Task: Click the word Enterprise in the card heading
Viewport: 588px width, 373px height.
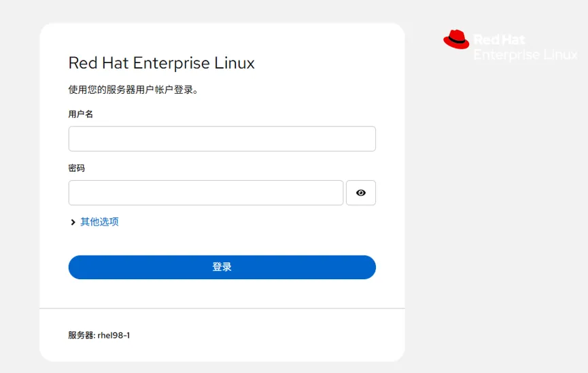Action: [x=171, y=63]
